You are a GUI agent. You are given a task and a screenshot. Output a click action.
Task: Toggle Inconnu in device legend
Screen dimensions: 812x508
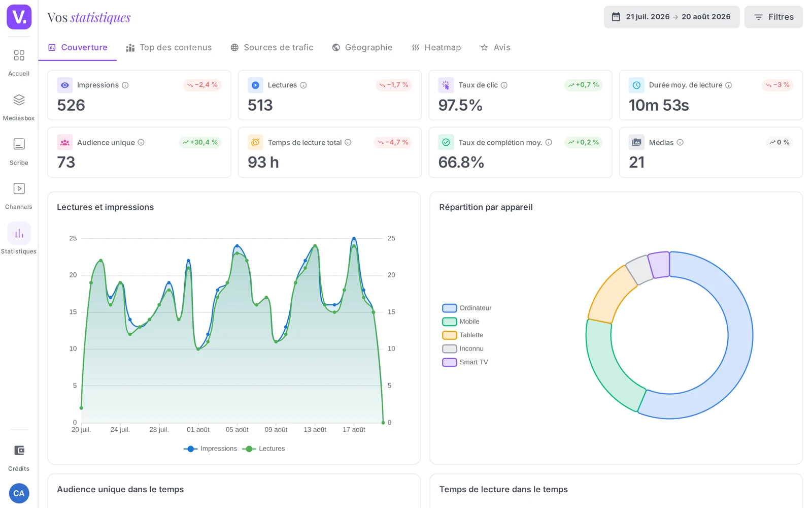(463, 349)
